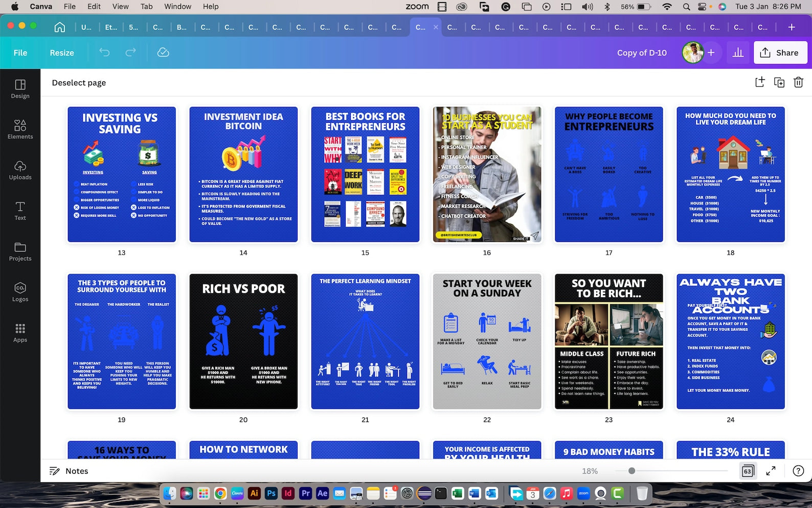Close the active Canva tab

(x=436, y=27)
